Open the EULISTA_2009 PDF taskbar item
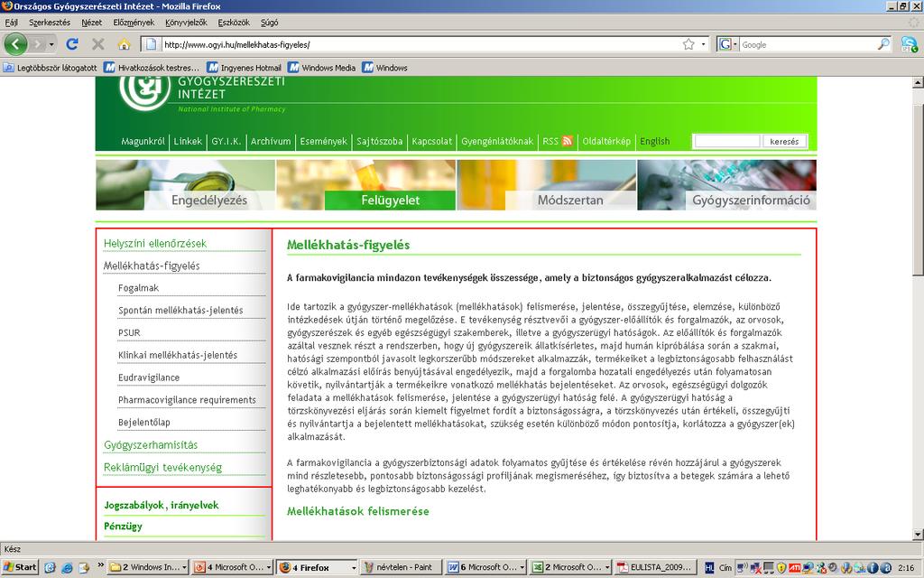The width and height of the screenshot is (924, 578). 655,567
